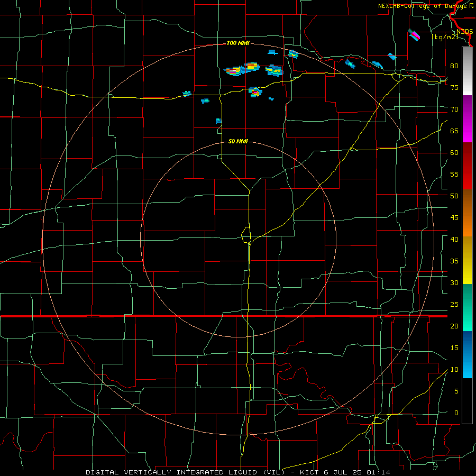Pick the light green swatch near 20

coord(467,319)
